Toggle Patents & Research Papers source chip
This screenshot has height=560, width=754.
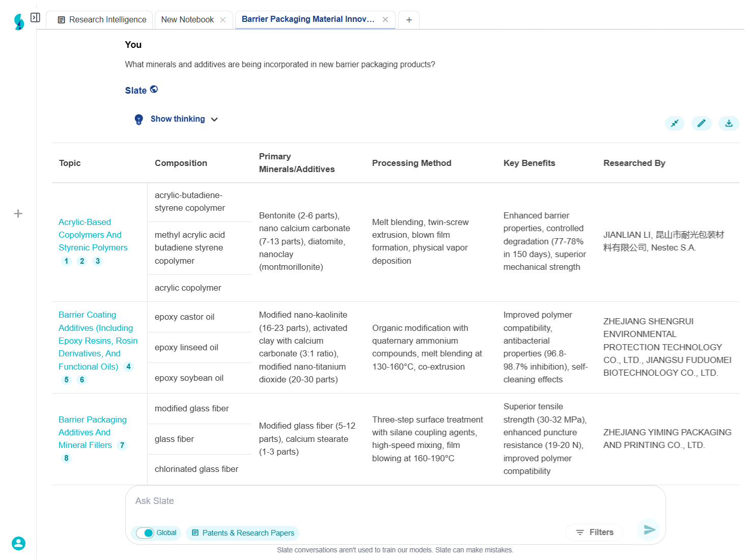click(243, 533)
